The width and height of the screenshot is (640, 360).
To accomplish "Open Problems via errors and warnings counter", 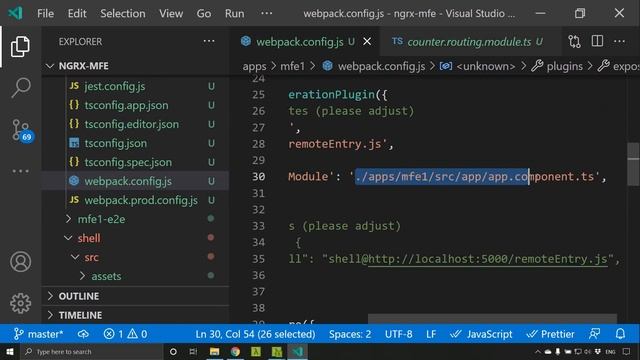I will click(125, 334).
